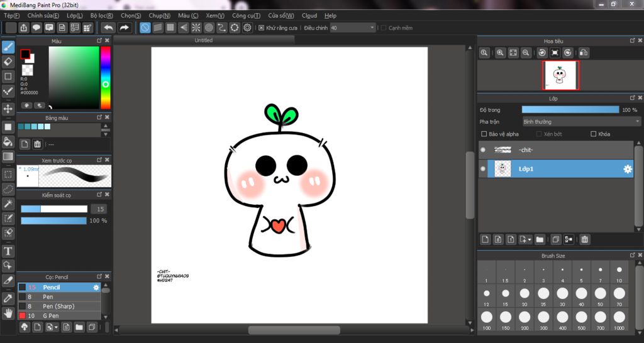Choose the Lasso selection tool

[8, 189]
